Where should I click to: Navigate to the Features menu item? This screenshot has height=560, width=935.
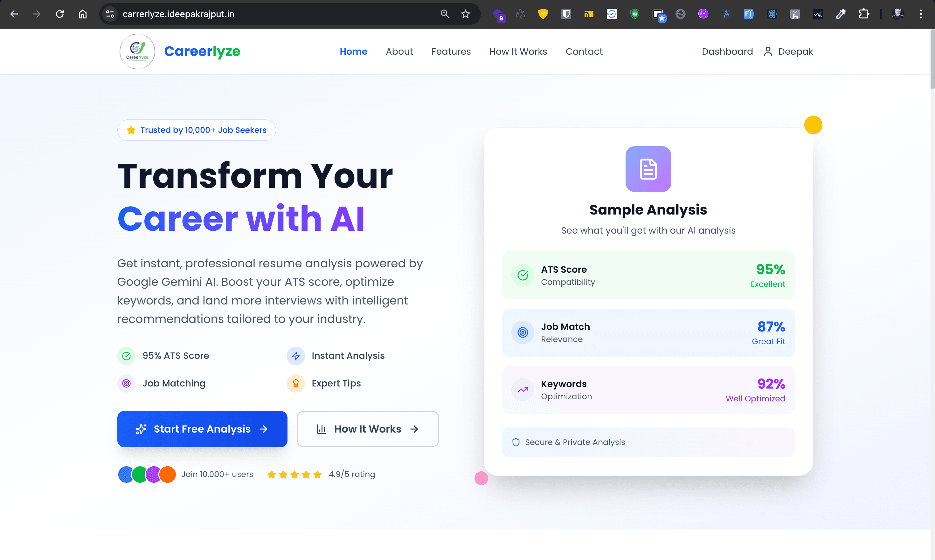click(451, 51)
